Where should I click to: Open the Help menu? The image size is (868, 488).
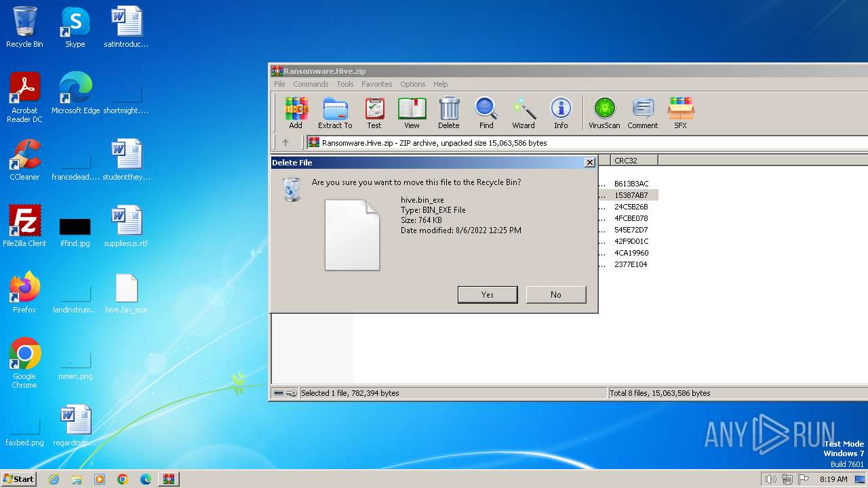[441, 84]
